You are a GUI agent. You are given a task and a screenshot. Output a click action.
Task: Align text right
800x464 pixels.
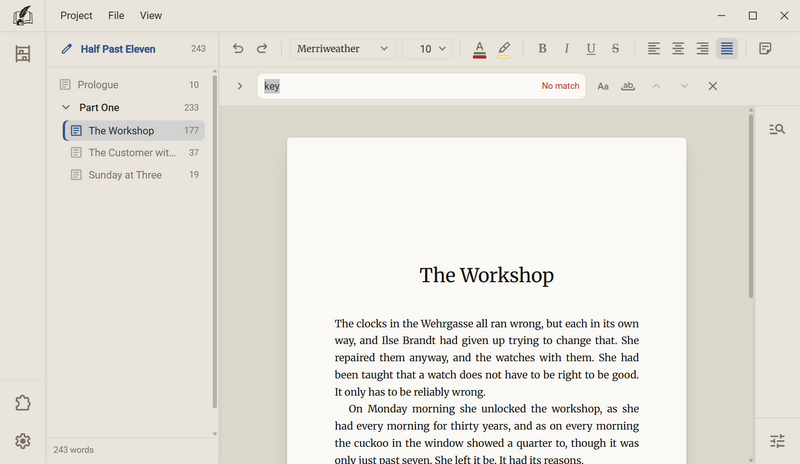point(703,48)
